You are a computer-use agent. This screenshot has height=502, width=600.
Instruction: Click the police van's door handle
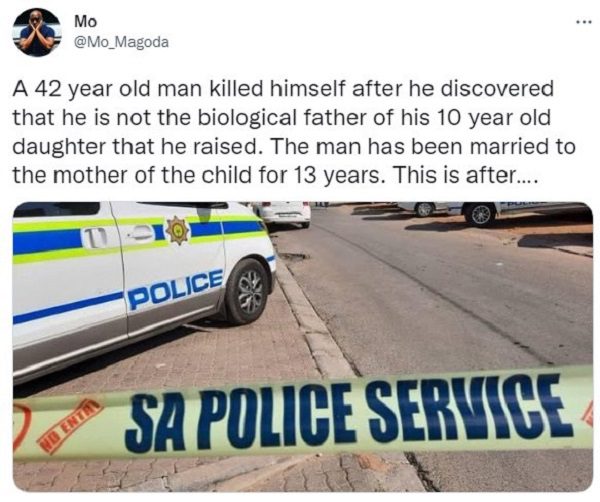coord(140,232)
